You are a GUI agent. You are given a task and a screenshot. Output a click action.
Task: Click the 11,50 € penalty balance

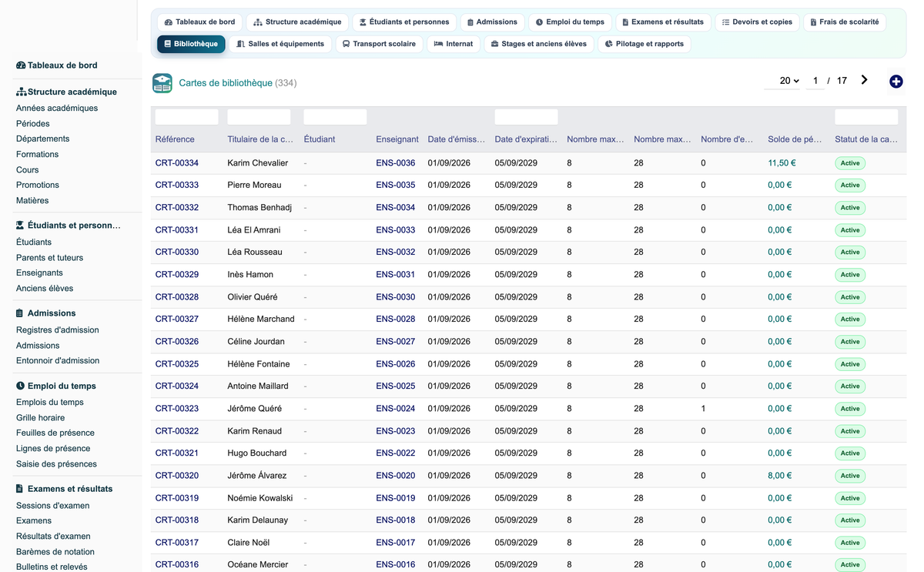(782, 163)
